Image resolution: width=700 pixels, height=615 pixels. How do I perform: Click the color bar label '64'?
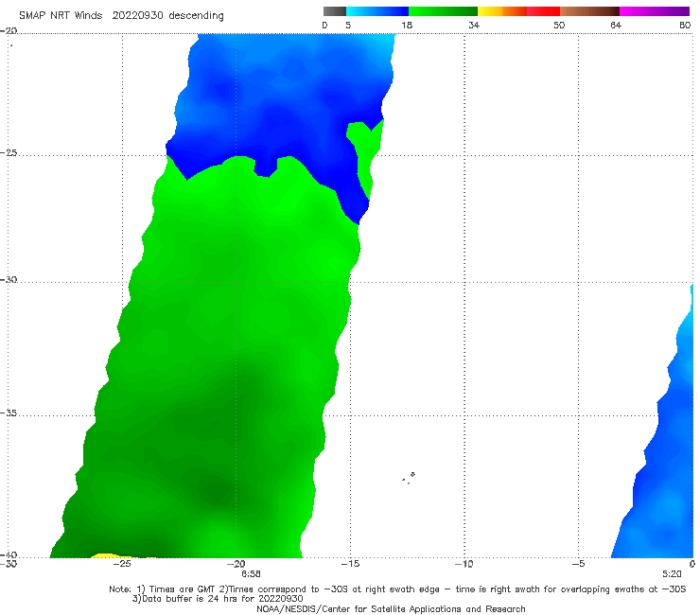pos(616,25)
